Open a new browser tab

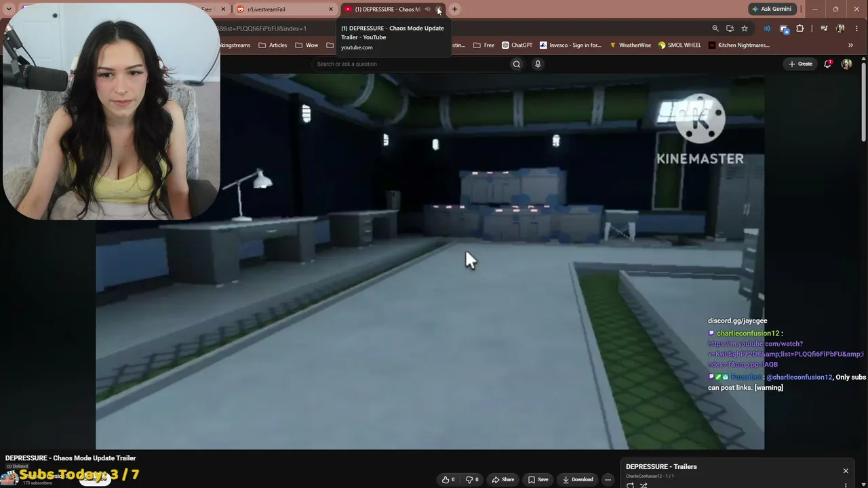click(454, 9)
